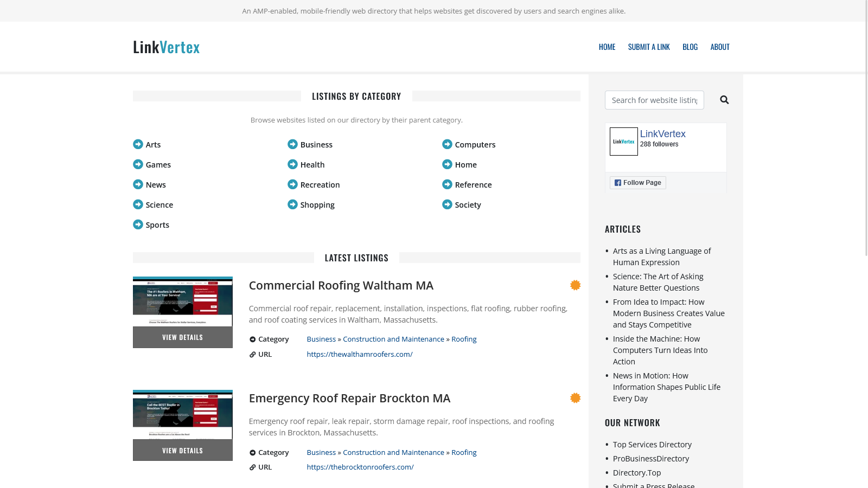Open the Submit a Link menu item

[x=649, y=47]
